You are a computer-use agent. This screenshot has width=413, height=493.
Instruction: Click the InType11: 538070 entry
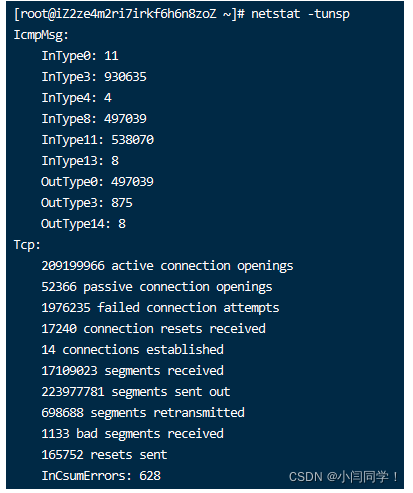(x=97, y=140)
